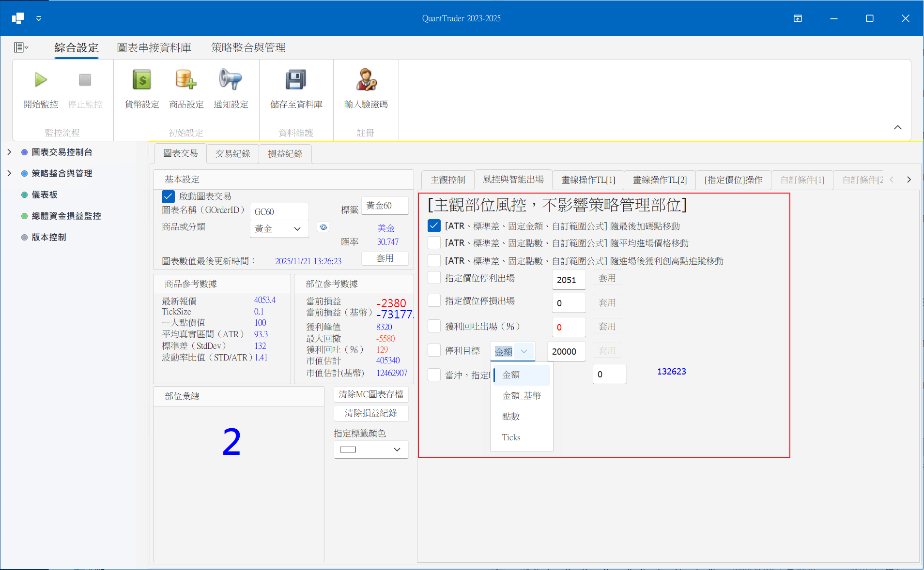Open 貨幣設定 with the money icon
This screenshot has width=924, height=570.
pyautogui.click(x=141, y=80)
